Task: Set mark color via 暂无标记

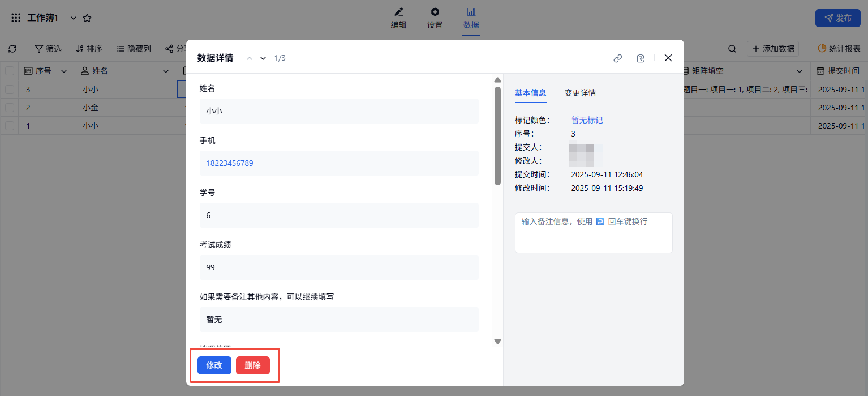Action: tap(587, 120)
